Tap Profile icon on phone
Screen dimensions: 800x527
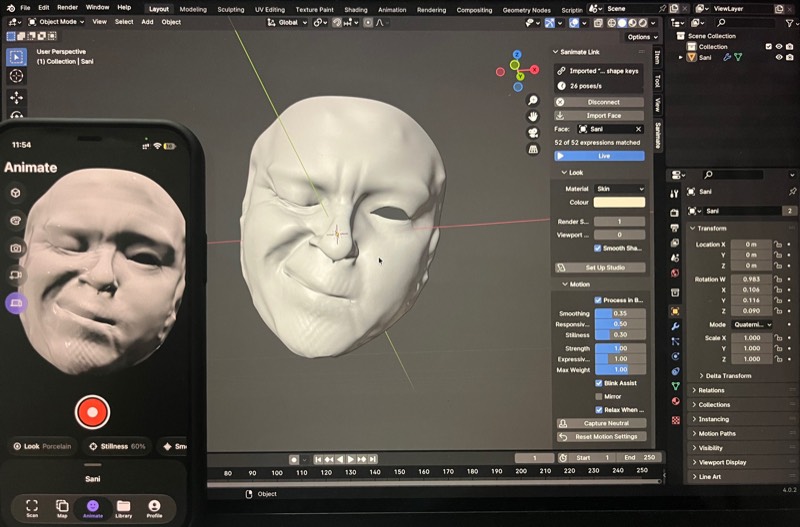(x=154, y=508)
